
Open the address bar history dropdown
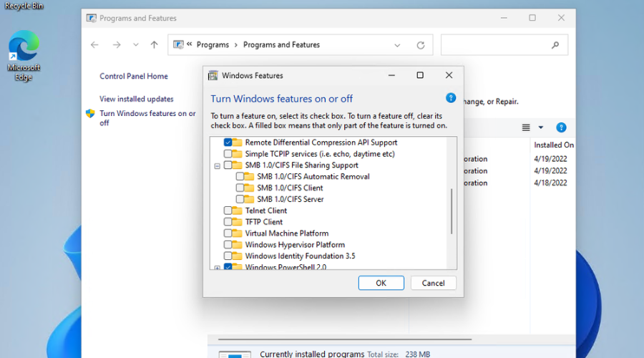[397, 45]
